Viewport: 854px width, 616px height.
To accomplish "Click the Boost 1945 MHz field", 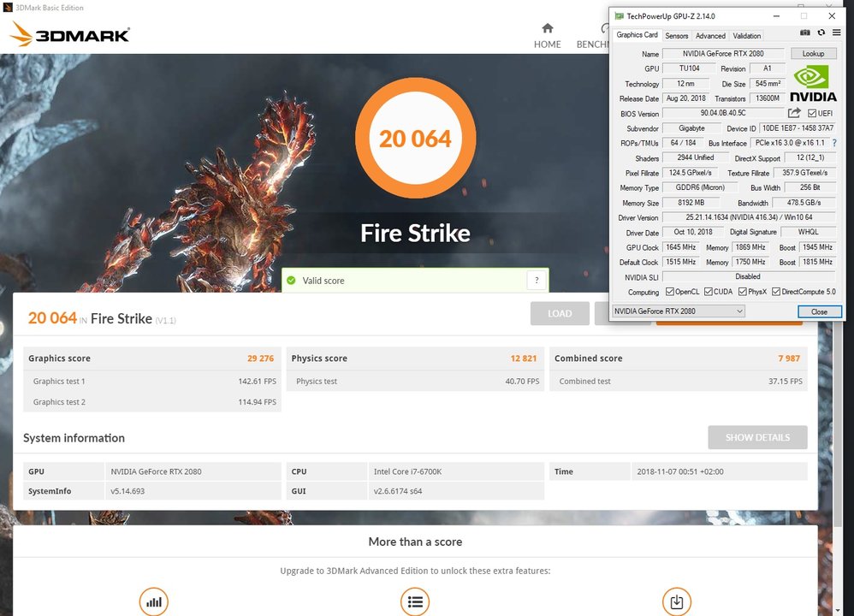I will (x=817, y=247).
